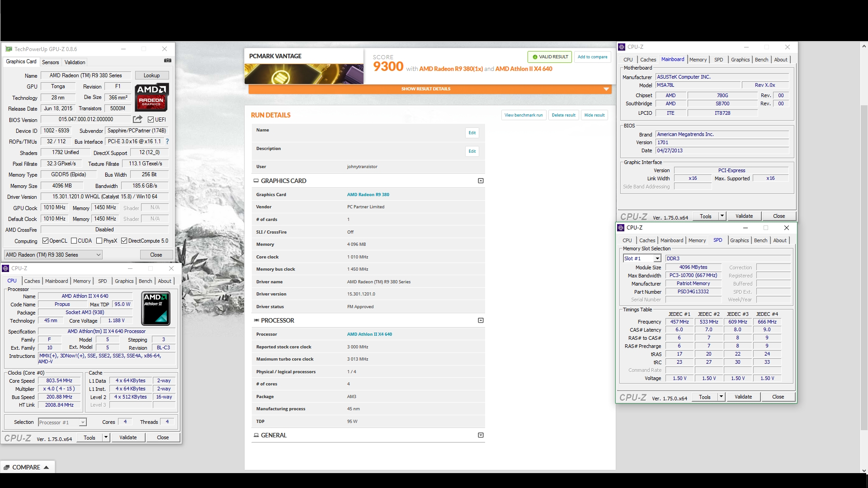
Task: Toggle the UEFI checkbox in GPU-Z
Action: pyautogui.click(x=151, y=119)
